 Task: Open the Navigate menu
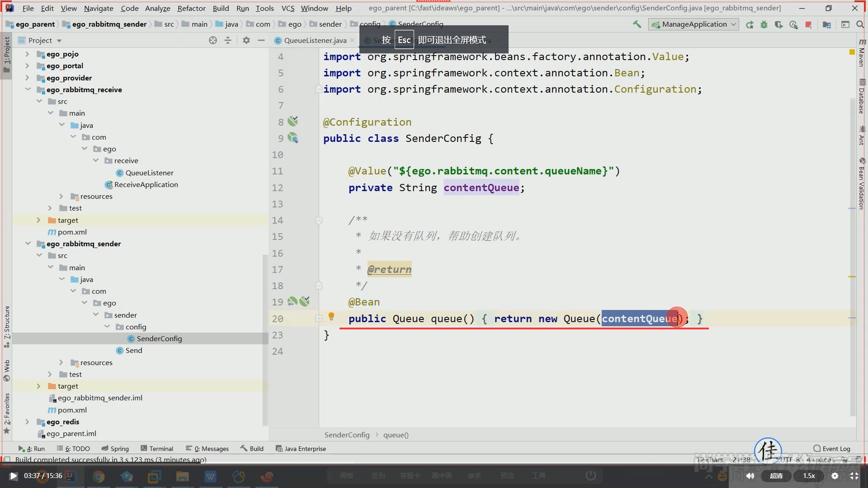(99, 8)
